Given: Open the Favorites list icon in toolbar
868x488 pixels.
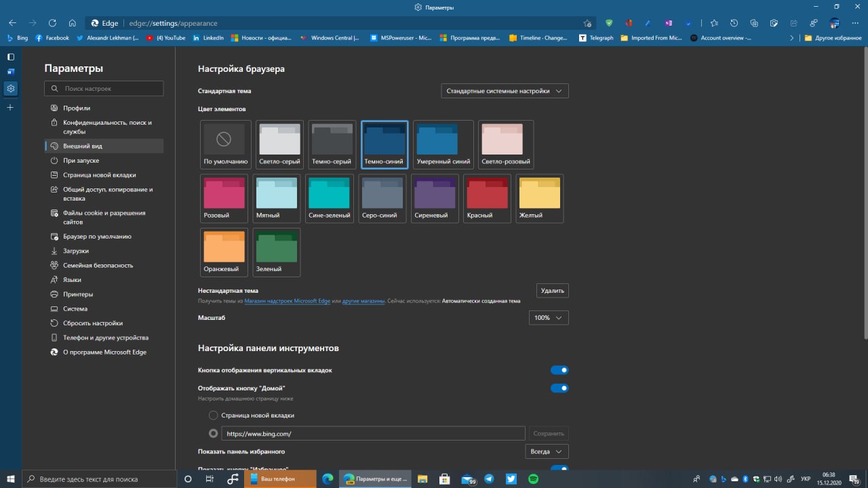Looking at the screenshot, I should (714, 23).
